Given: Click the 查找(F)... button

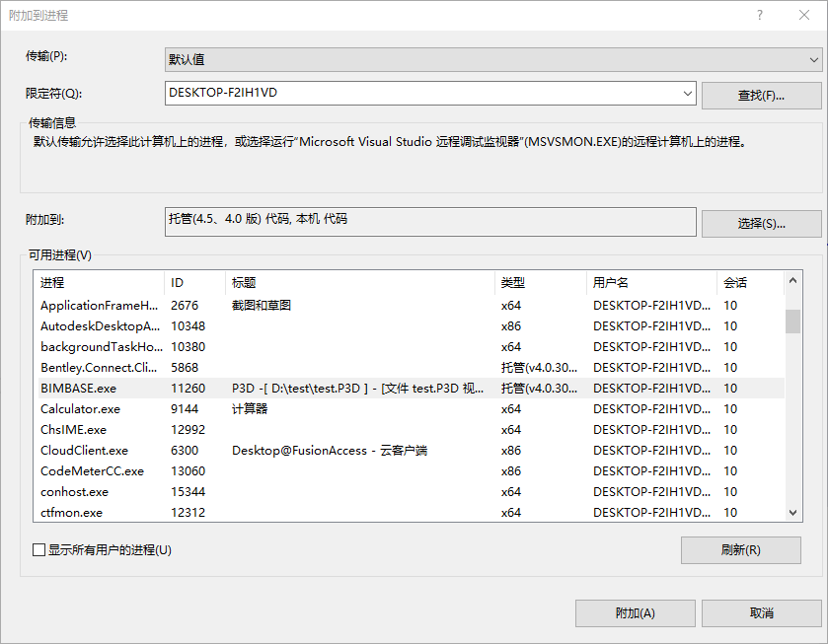Looking at the screenshot, I should click(761, 96).
